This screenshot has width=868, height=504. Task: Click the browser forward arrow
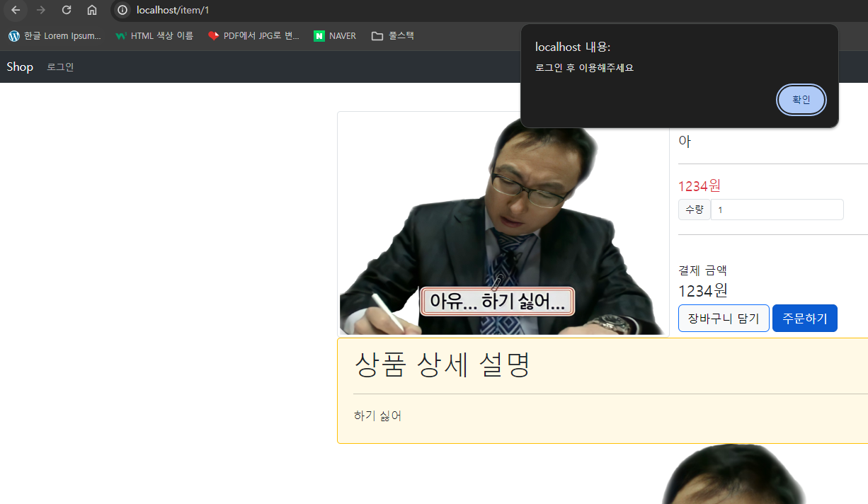41,10
